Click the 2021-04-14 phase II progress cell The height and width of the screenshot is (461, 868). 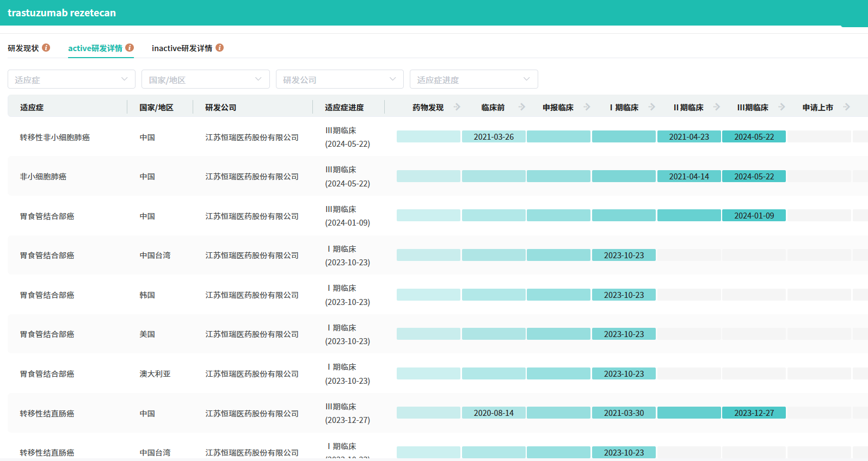tap(689, 177)
